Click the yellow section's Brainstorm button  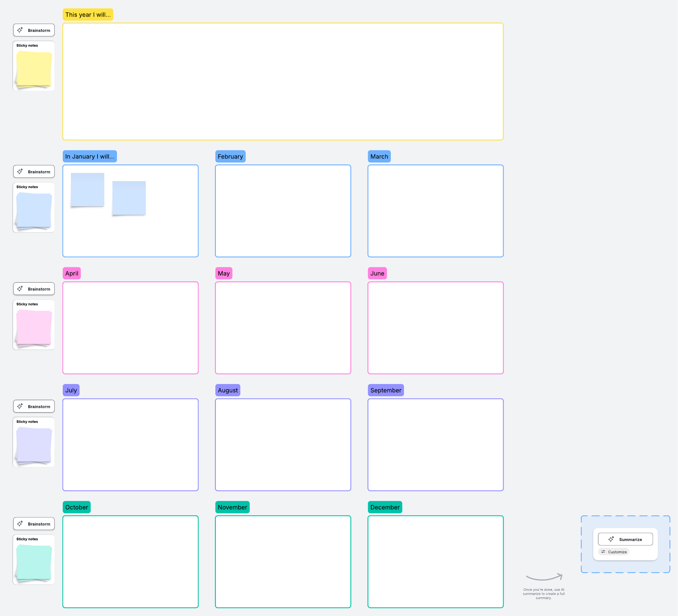[x=34, y=30]
